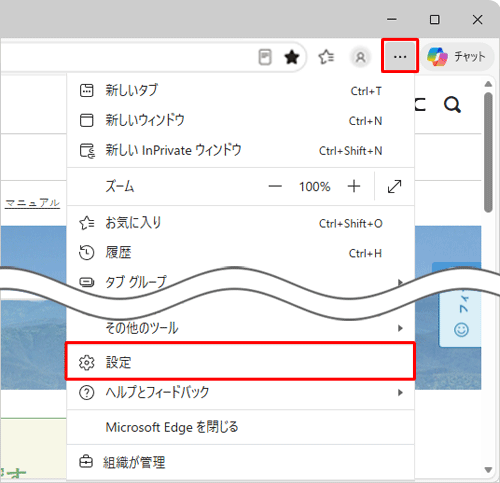Viewport: 500px width, 483px height.
Task: Open 履歴 menu entry
Action: [240, 253]
